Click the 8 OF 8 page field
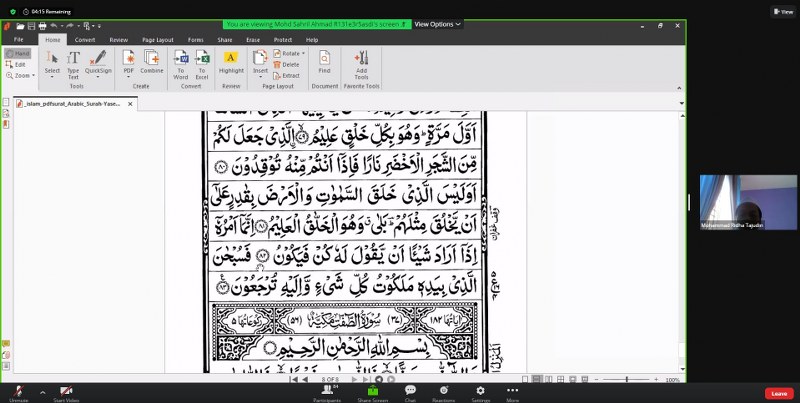The image size is (800, 403). [x=330, y=380]
